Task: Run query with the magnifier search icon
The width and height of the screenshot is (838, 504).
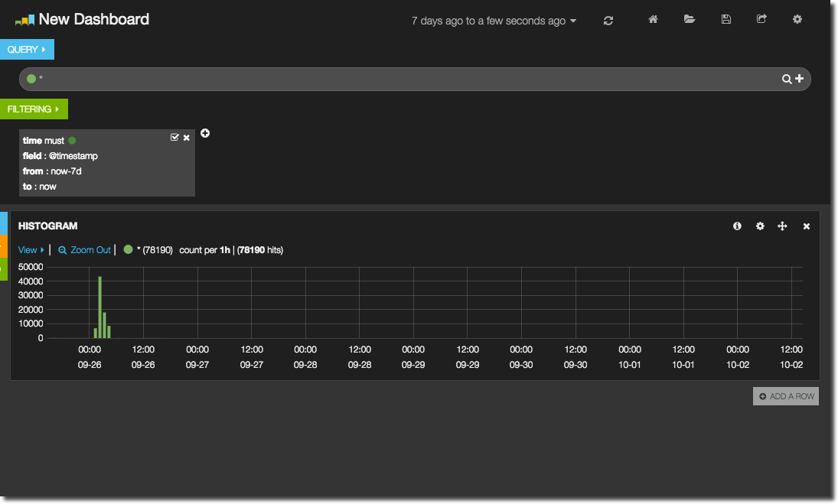Action: click(x=786, y=79)
